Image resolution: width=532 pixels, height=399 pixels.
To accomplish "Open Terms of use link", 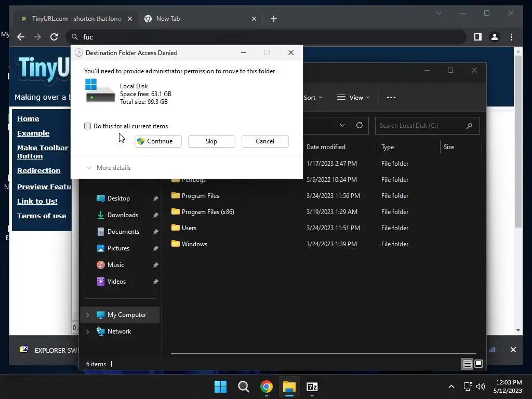I will point(42,216).
